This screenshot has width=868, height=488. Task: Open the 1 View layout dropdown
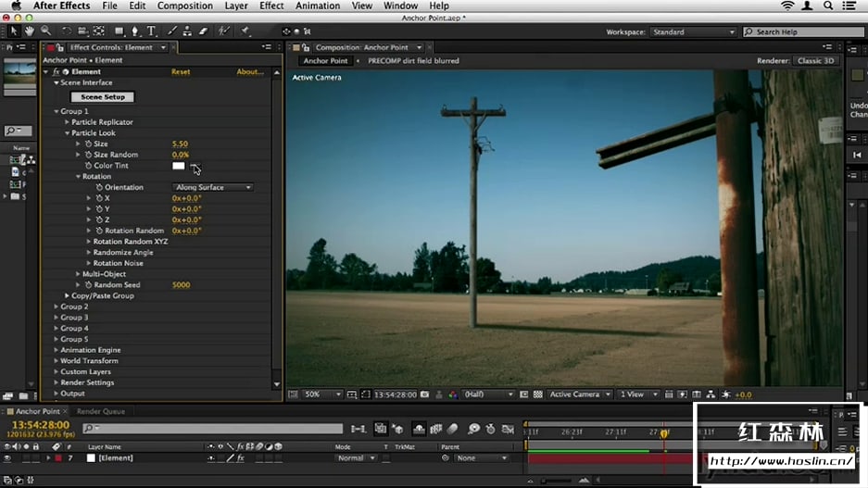click(x=638, y=394)
